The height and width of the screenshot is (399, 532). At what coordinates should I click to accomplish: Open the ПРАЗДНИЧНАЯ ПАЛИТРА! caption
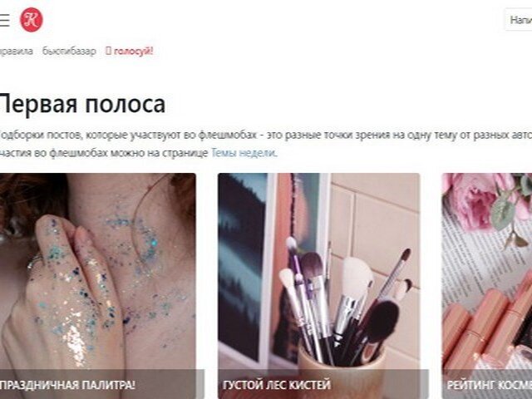(x=67, y=385)
